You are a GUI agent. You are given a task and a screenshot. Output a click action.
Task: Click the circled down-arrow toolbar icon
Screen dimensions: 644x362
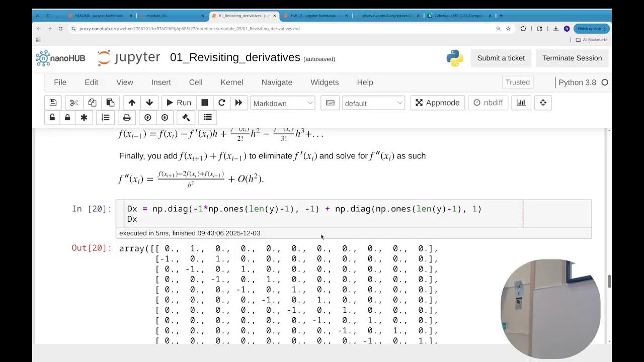coord(165,117)
